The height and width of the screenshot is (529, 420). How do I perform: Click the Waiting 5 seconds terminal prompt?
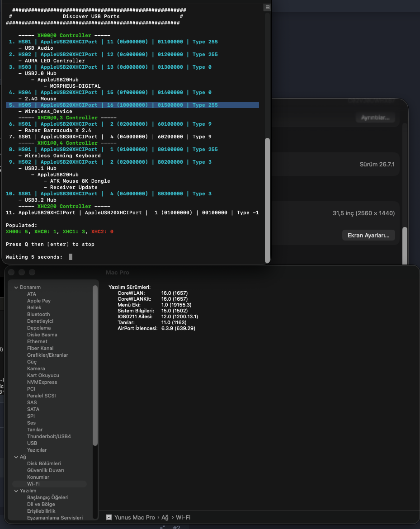tap(34, 257)
